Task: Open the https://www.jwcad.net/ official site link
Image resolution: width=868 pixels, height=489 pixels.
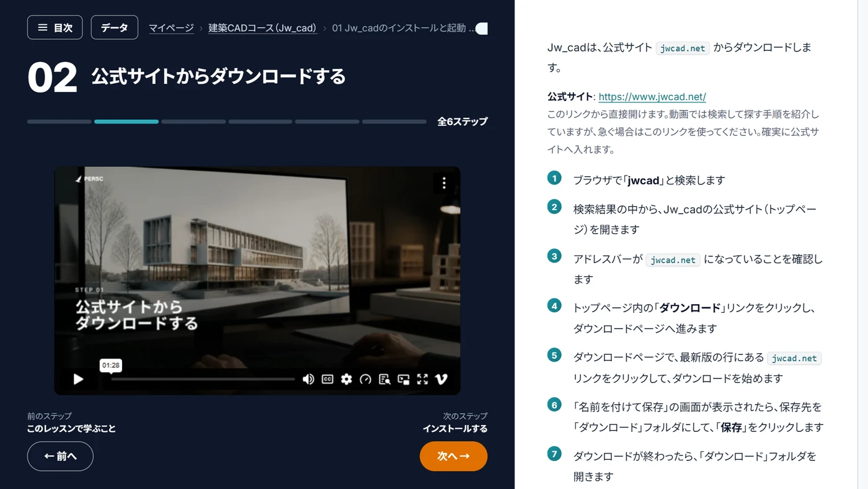Action: click(x=652, y=97)
